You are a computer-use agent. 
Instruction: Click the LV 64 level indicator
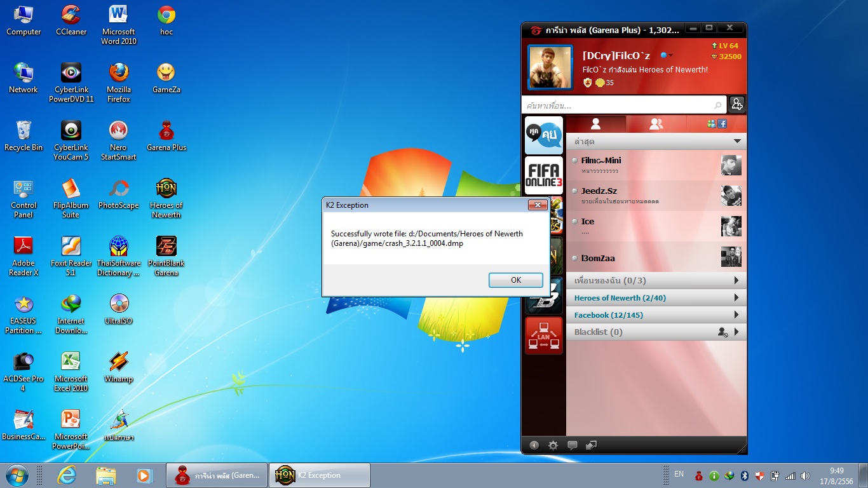[x=725, y=46]
